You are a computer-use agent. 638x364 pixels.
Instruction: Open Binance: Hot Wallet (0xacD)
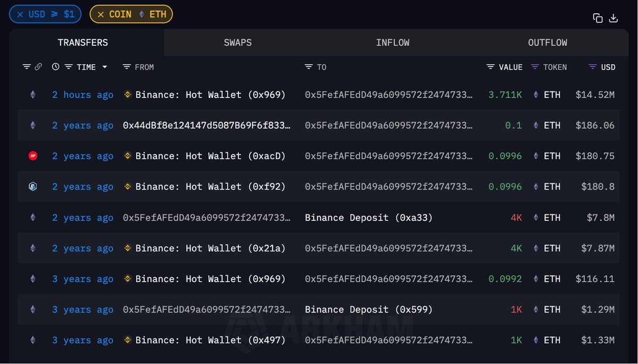pyautogui.click(x=210, y=156)
